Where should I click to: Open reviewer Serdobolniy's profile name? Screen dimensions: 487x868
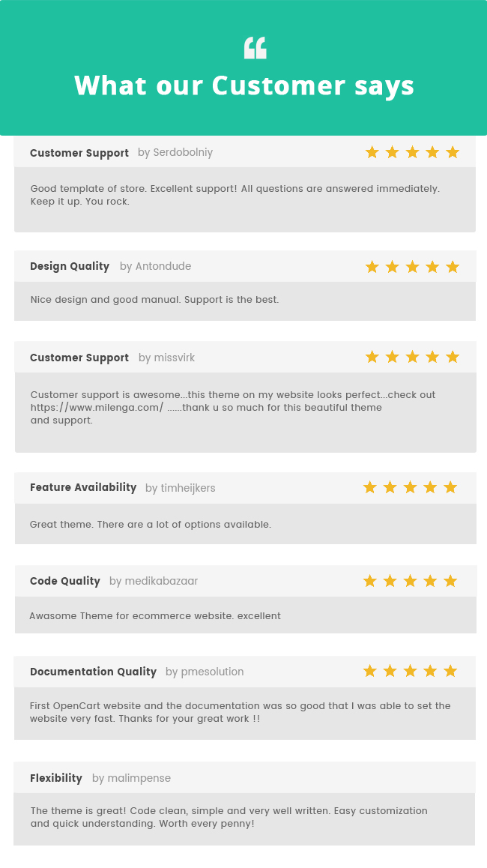183,153
